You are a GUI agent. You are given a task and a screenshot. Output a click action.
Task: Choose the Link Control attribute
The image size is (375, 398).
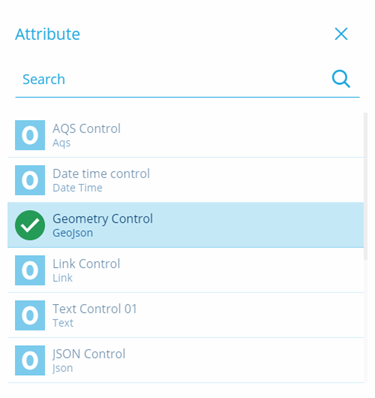point(186,270)
